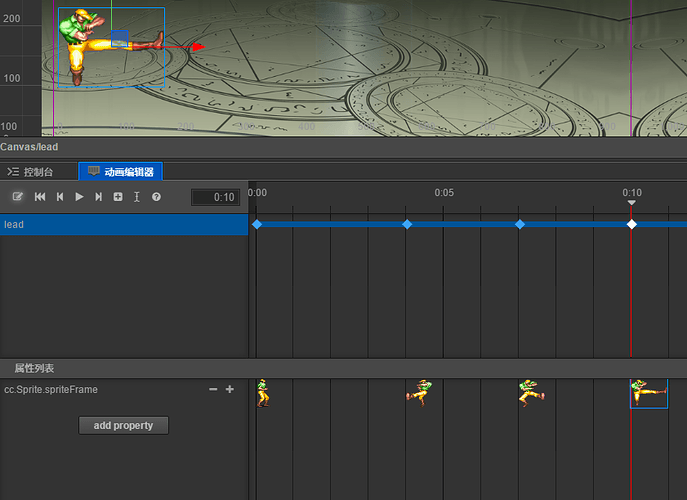Add a new keyframe with the plus icon
The width and height of the screenshot is (687, 500).
click(x=118, y=197)
